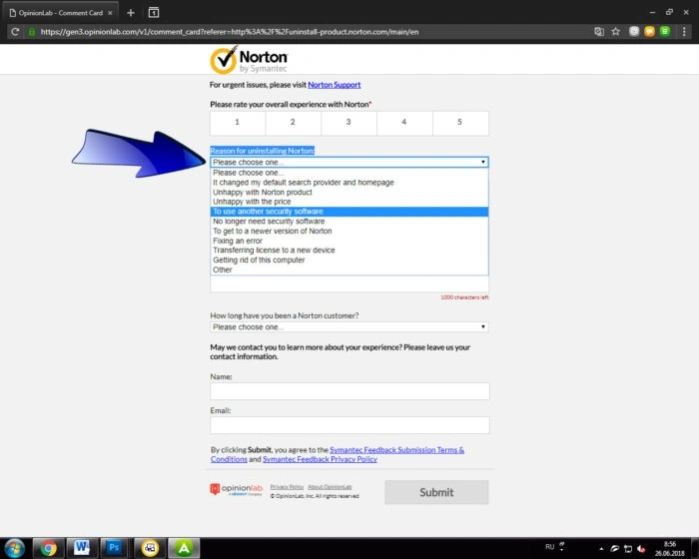Rate overall experience as 5

pos(460,122)
